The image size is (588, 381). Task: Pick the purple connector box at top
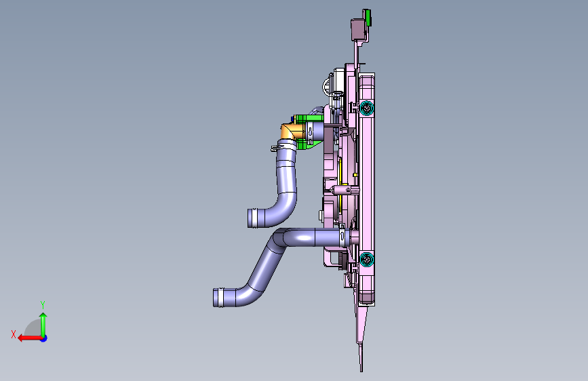358,30
